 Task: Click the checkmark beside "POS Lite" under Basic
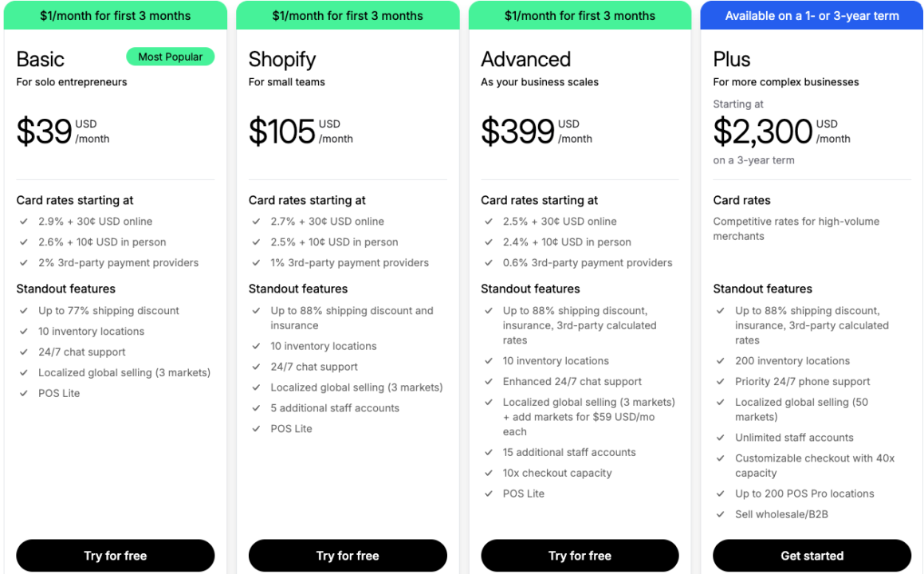24,393
